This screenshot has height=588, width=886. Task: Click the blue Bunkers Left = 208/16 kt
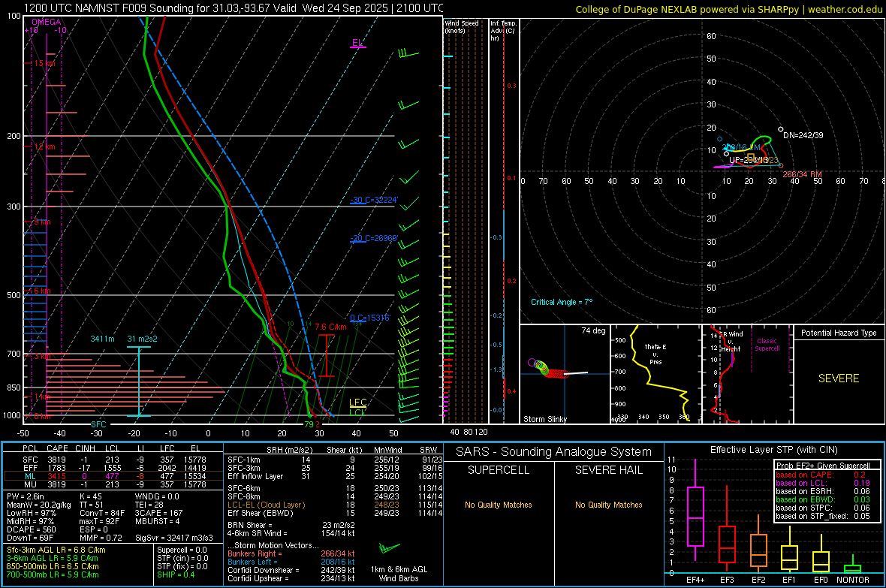point(291,562)
